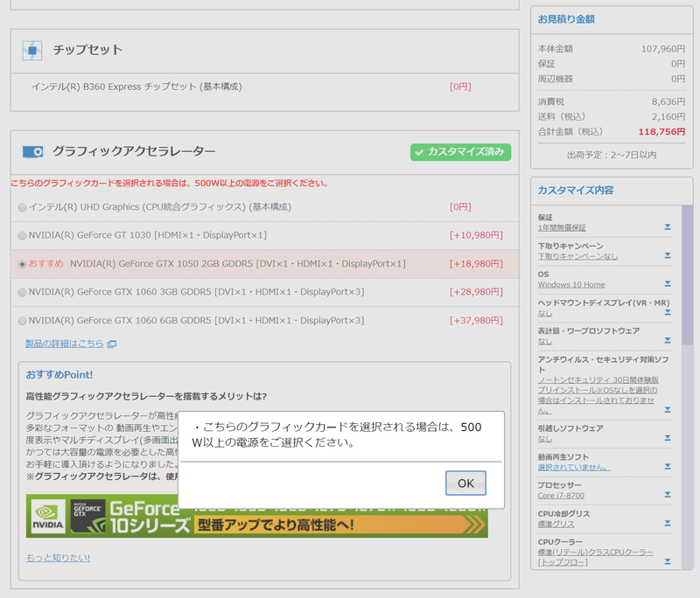Open the 選択されていません link under 動画再生ソフト

pyautogui.click(x=574, y=468)
